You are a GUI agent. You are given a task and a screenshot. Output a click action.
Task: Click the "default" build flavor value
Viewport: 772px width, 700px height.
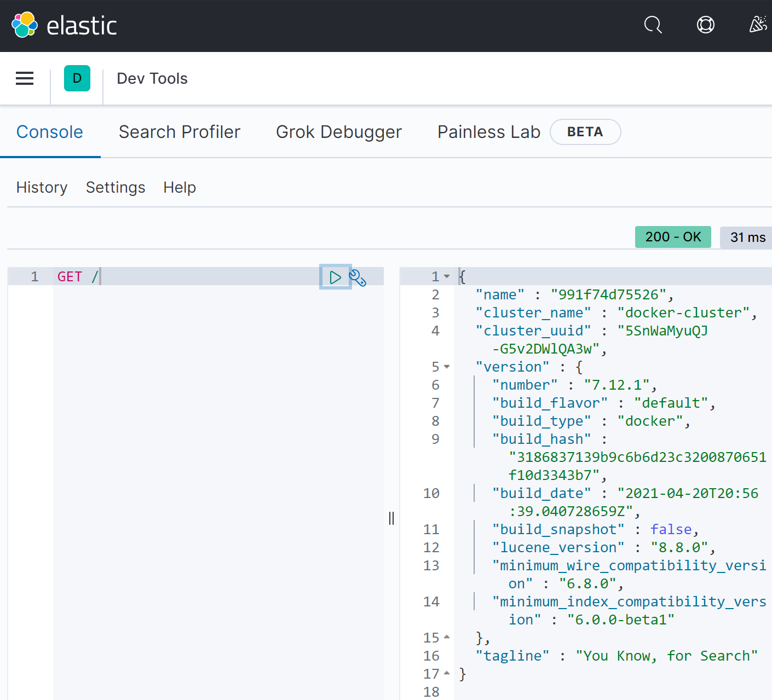pyautogui.click(x=671, y=403)
